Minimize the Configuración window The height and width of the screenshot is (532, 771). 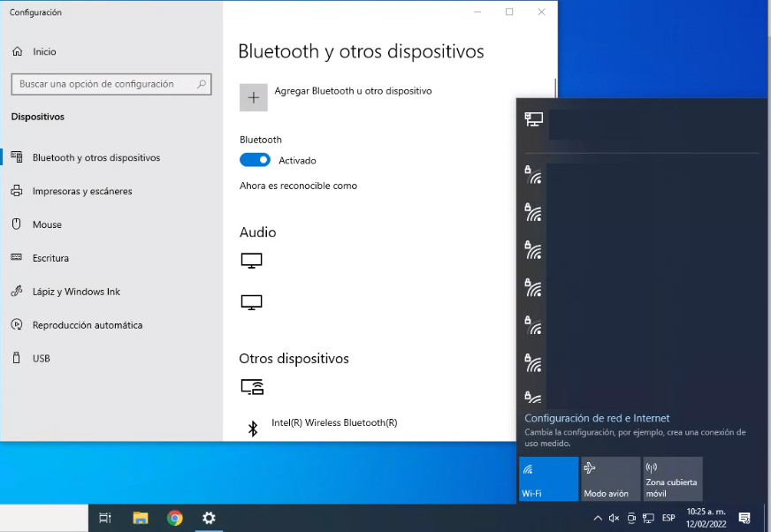coord(477,11)
